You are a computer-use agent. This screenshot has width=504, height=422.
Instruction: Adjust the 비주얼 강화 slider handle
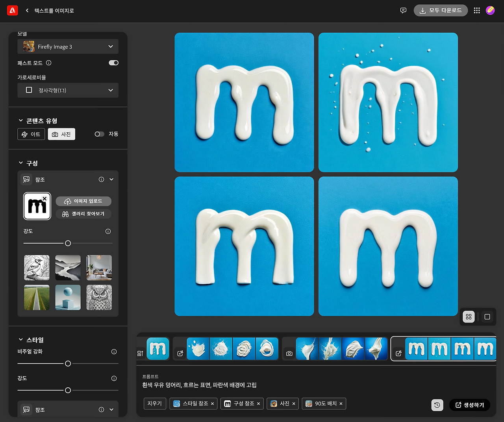pyautogui.click(x=68, y=363)
